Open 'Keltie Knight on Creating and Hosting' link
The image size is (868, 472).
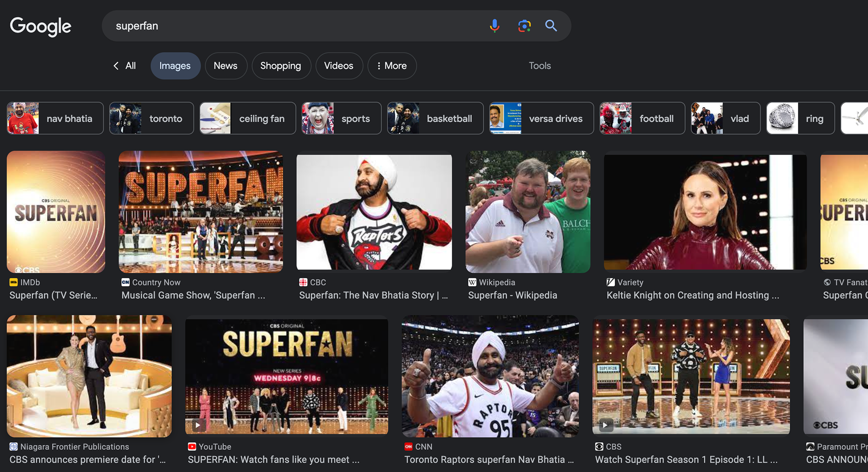693,296
